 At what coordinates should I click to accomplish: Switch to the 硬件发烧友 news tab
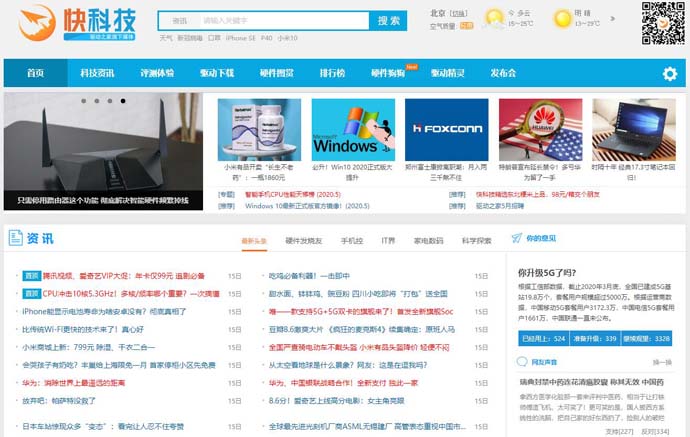tap(304, 241)
